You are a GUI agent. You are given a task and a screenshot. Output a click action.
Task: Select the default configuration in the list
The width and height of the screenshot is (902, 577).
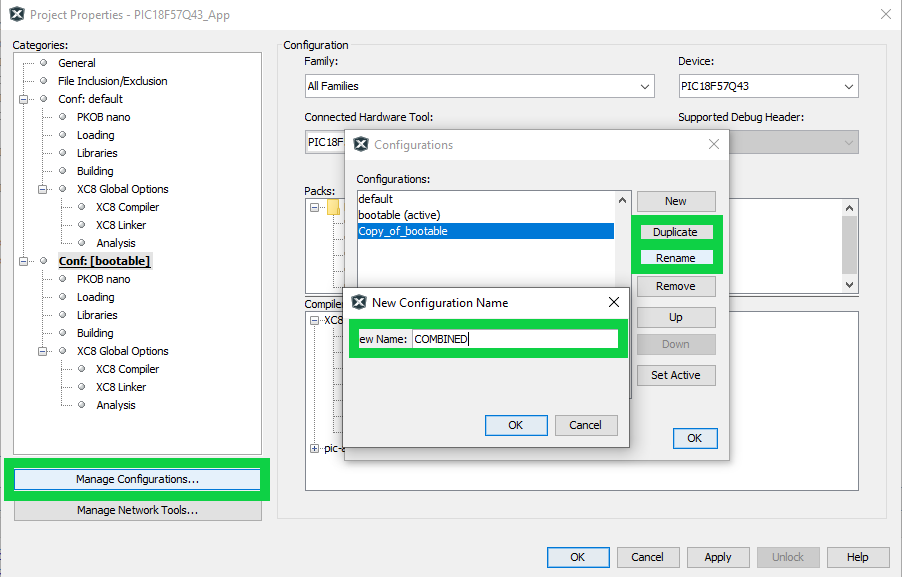(x=376, y=199)
